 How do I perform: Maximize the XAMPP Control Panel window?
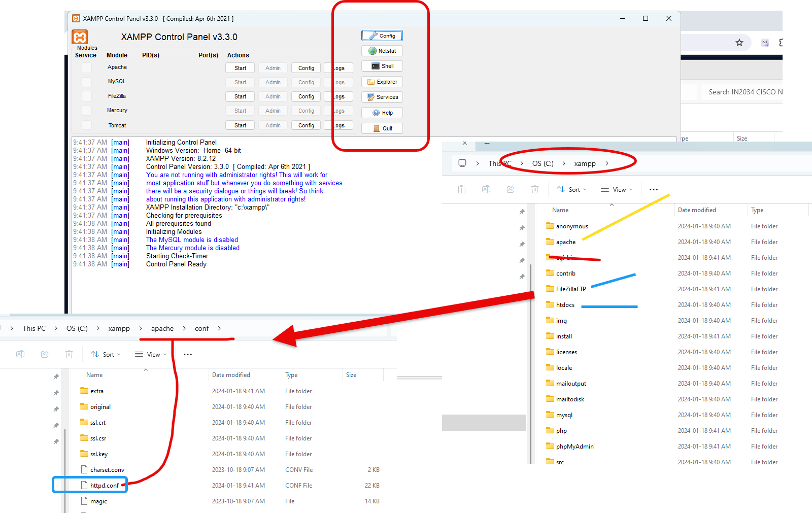(646, 18)
